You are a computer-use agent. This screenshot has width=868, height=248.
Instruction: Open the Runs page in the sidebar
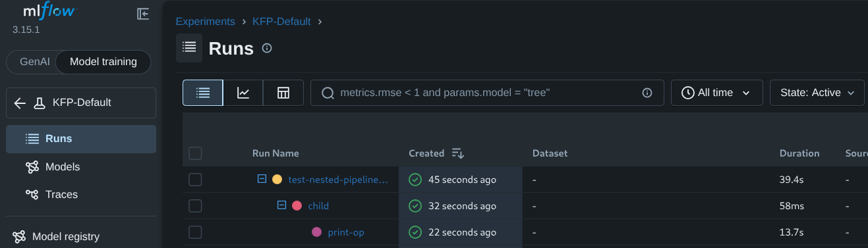click(x=81, y=139)
